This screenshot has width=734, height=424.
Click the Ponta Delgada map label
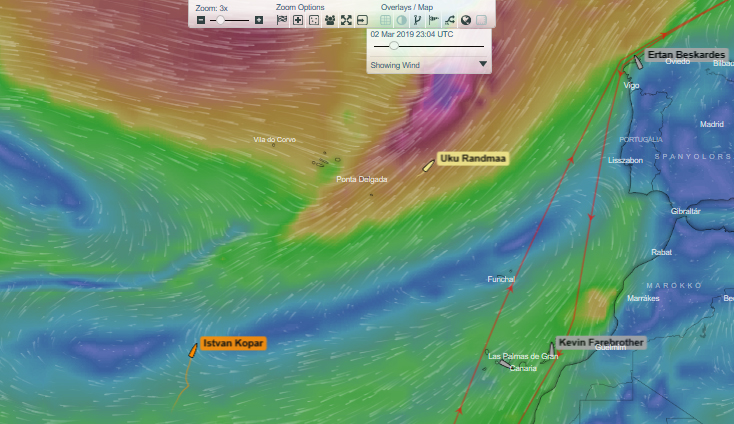point(361,179)
